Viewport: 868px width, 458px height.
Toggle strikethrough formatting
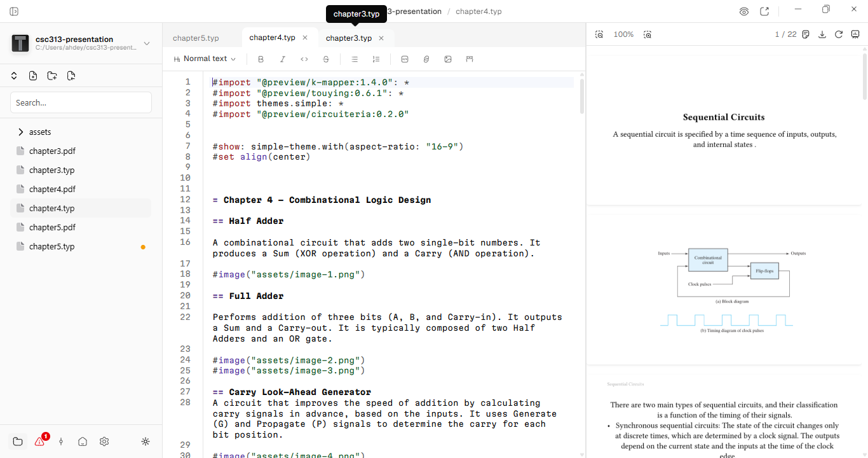click(x=326, y=59)
